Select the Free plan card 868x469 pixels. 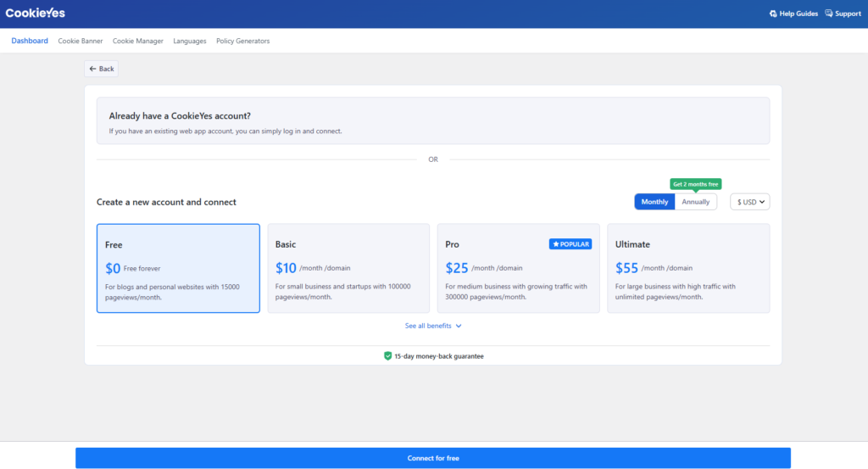pos(178,269)
